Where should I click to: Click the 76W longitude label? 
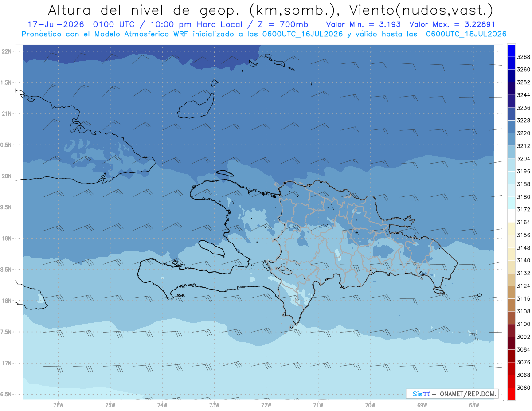[58, 405]
